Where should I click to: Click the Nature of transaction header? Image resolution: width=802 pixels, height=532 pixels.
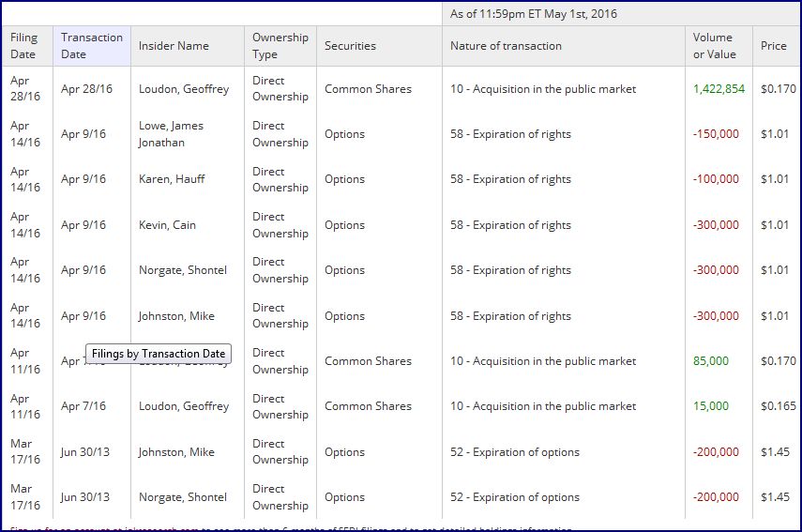507,46
